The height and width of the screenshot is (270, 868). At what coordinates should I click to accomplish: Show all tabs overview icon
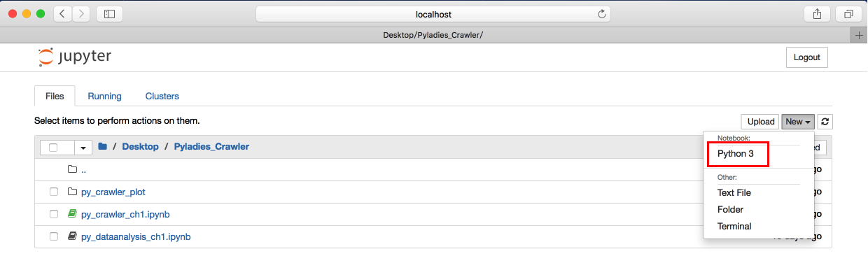point(848,14)
